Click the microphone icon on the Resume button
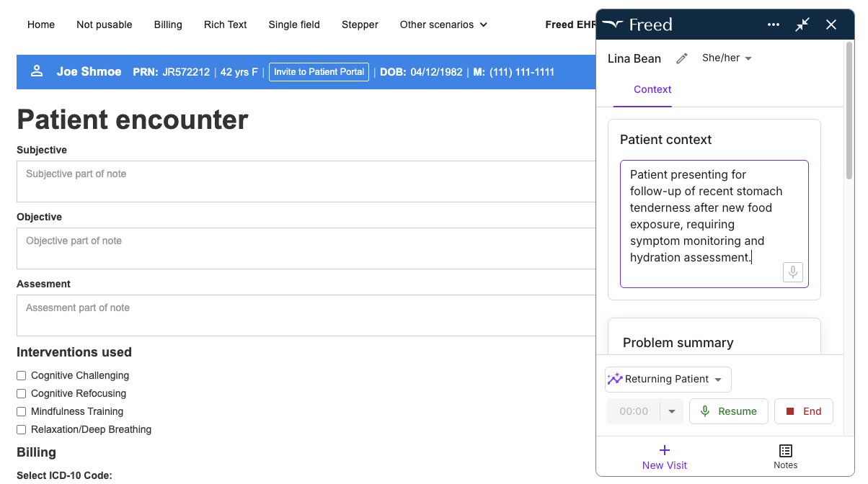 pos(704,411)
